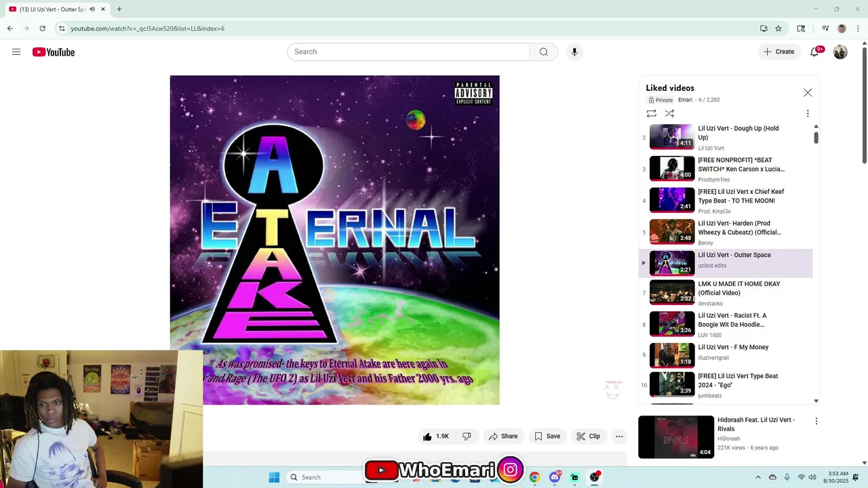868x488 pixels.
Task: Open OneDrive cloud tray icon
Action: pos(772,477)
